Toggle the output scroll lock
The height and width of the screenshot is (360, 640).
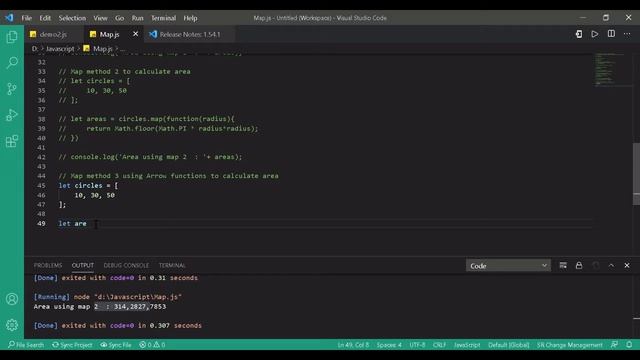579,265
